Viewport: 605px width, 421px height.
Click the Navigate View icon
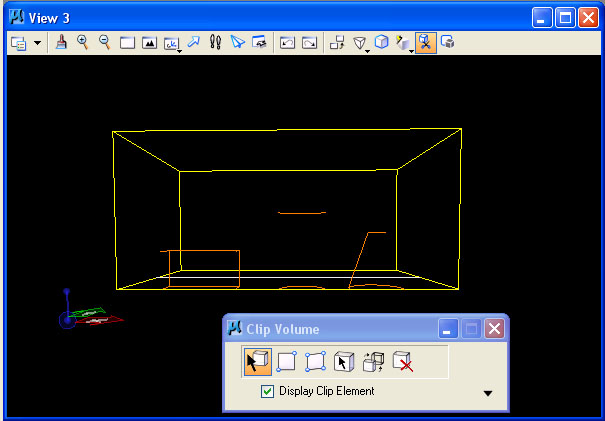259,42
